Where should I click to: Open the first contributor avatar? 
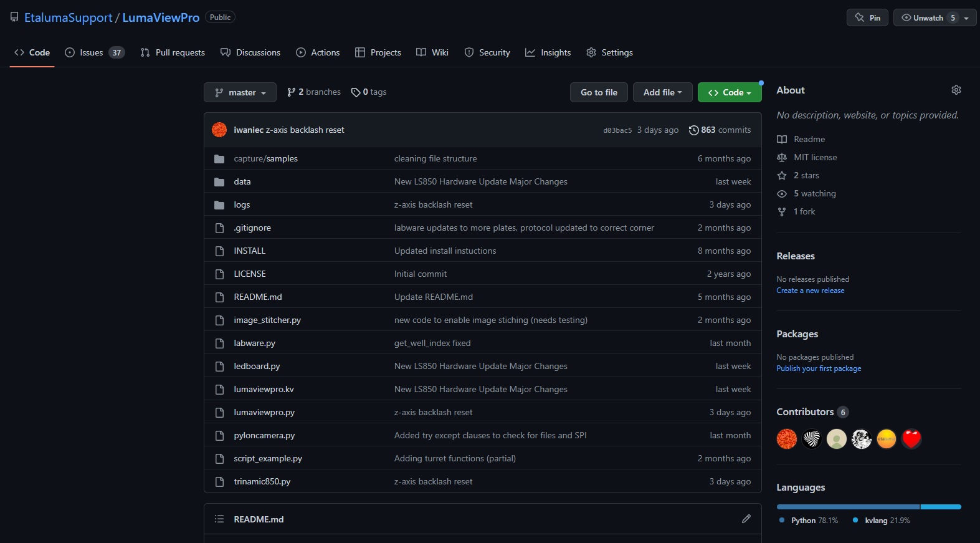[x=787, y=439]
